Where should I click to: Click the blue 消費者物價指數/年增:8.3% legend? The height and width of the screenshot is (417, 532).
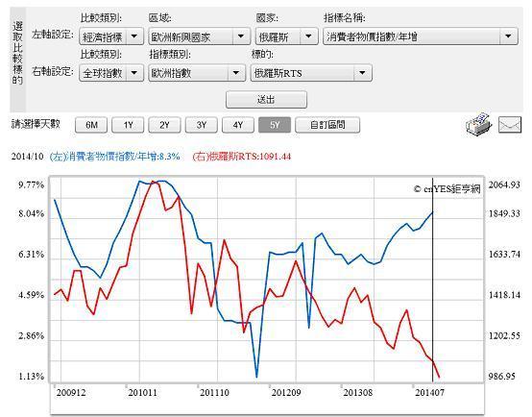[114, 157]
